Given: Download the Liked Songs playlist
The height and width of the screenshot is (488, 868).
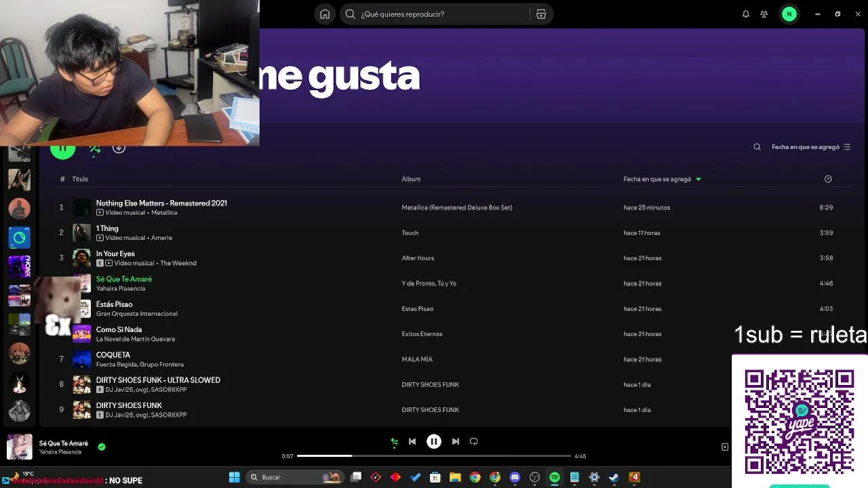Looking at the screenshot, I should click(119, 148).
